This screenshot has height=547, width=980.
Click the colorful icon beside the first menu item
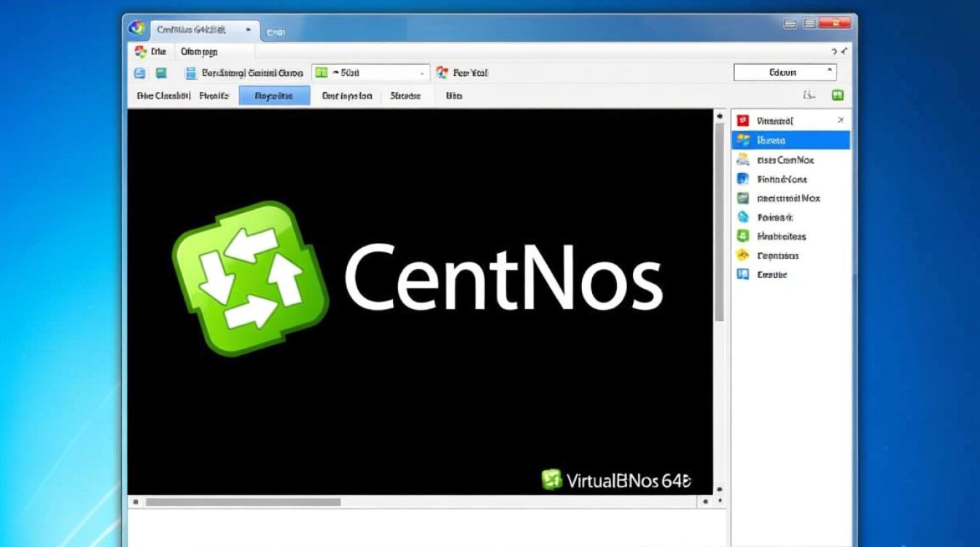point(141,52)
